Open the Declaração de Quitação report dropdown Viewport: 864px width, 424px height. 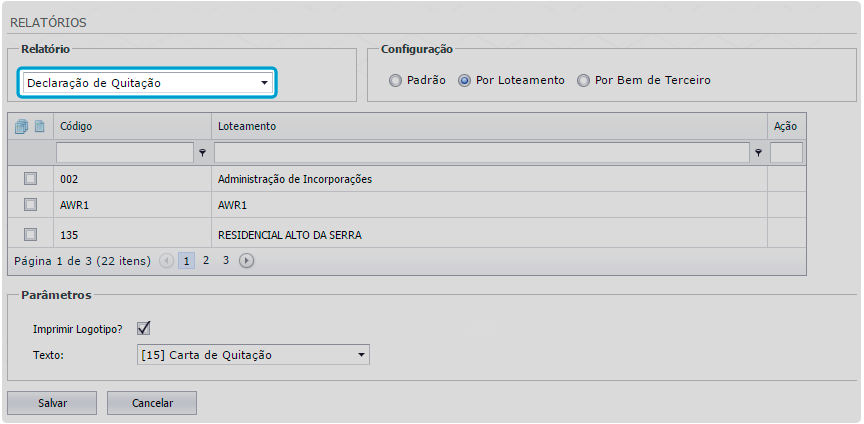146,83
